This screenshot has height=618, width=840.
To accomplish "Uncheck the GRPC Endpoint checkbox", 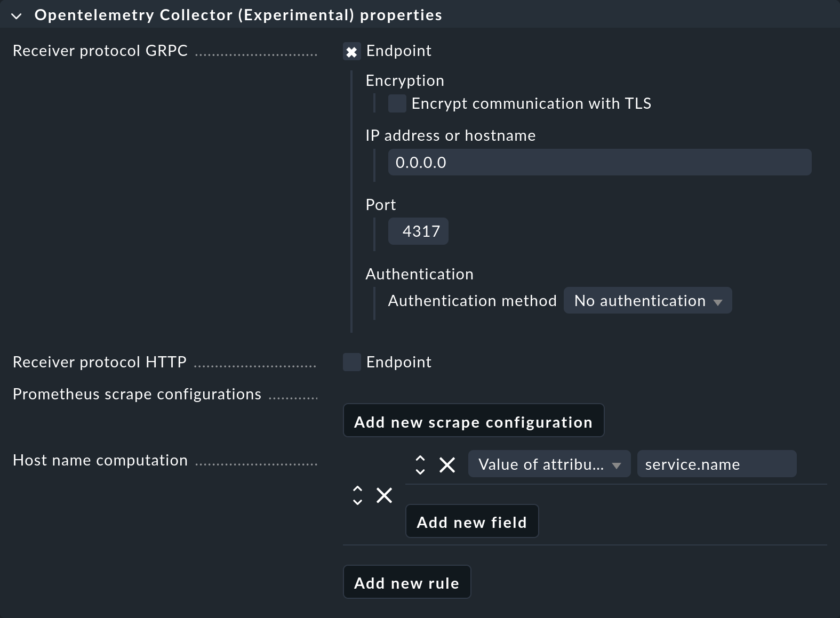I will pyautogui.click(x=351, y=52).
